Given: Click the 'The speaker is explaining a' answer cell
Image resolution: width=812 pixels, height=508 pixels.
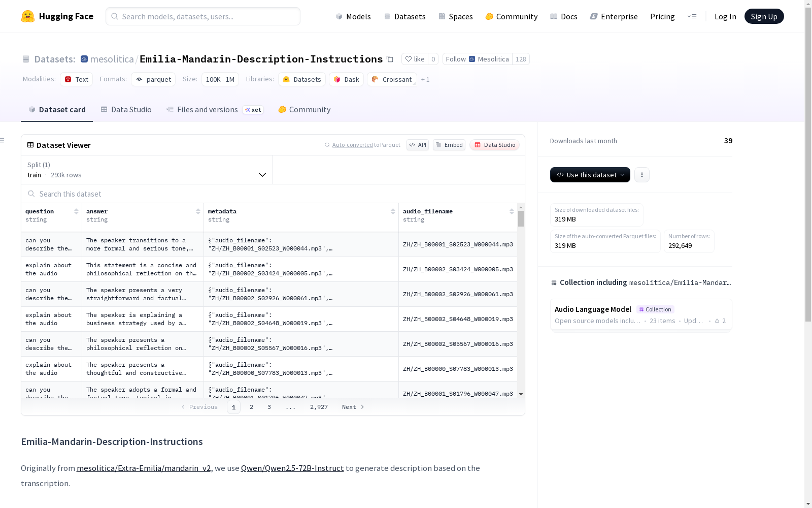Looking at the screenshot, I should 143,319.
